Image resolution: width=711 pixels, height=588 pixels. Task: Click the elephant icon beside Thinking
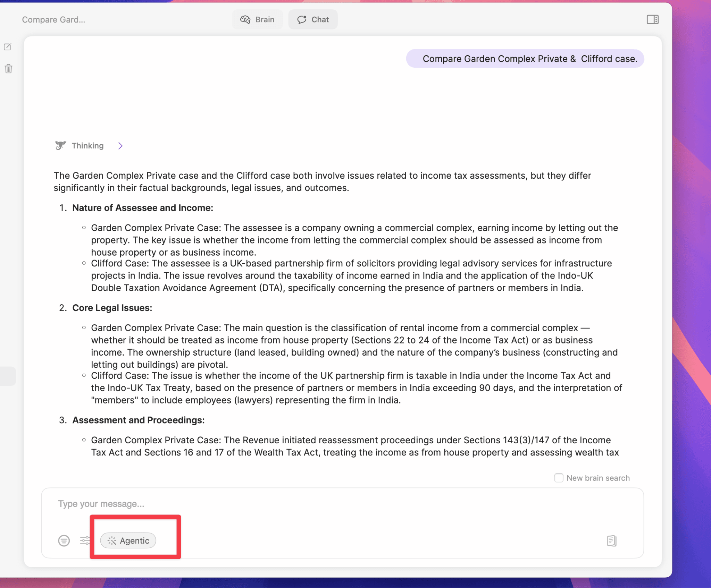point(60,145)
